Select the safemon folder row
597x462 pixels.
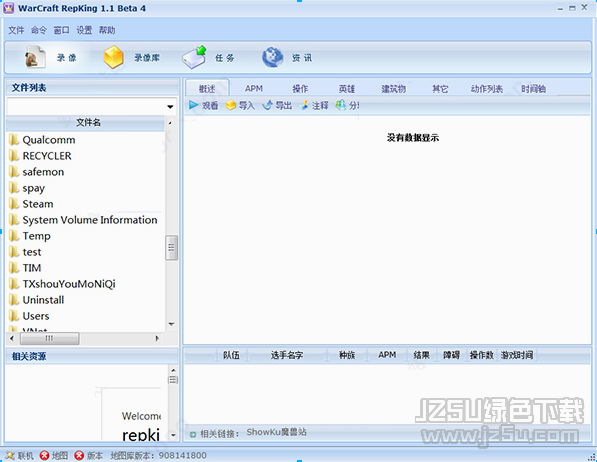click(86, 172)
